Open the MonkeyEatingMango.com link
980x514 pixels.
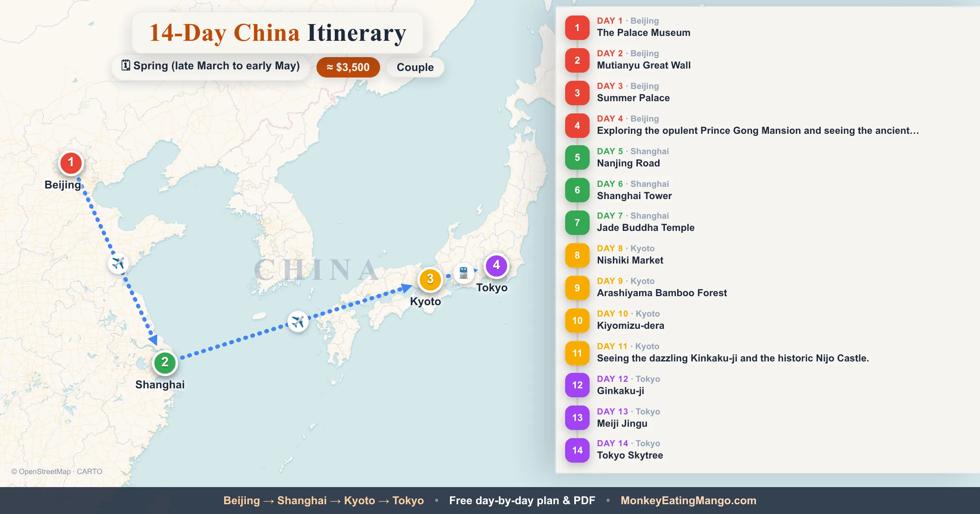tap(688, 501)
